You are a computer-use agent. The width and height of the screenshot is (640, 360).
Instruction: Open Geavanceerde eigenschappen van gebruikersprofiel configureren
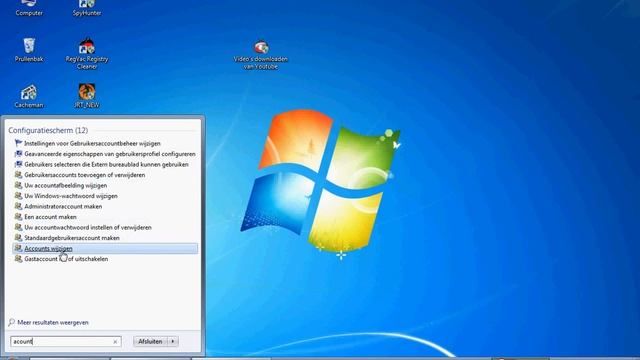(110, 154)
